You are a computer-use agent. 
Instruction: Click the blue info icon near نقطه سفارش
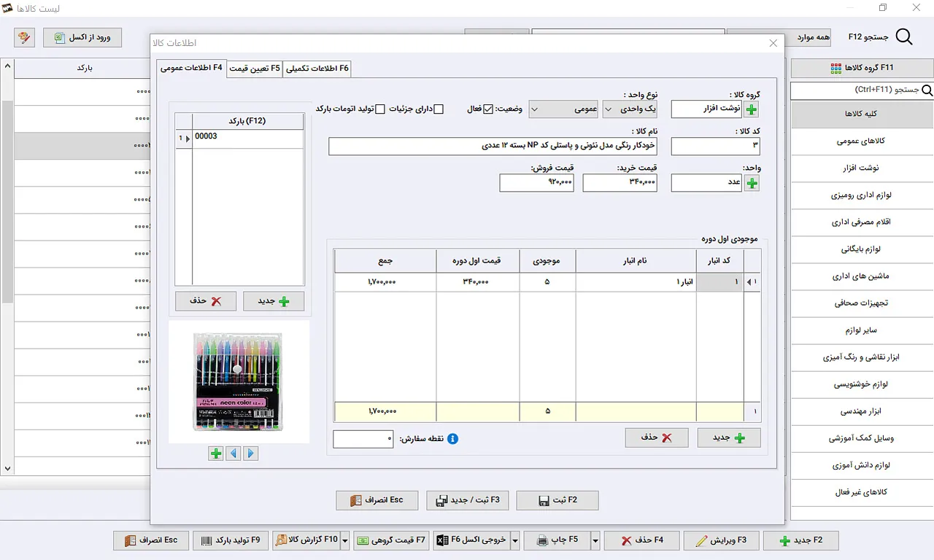click(x=452, y=439)
